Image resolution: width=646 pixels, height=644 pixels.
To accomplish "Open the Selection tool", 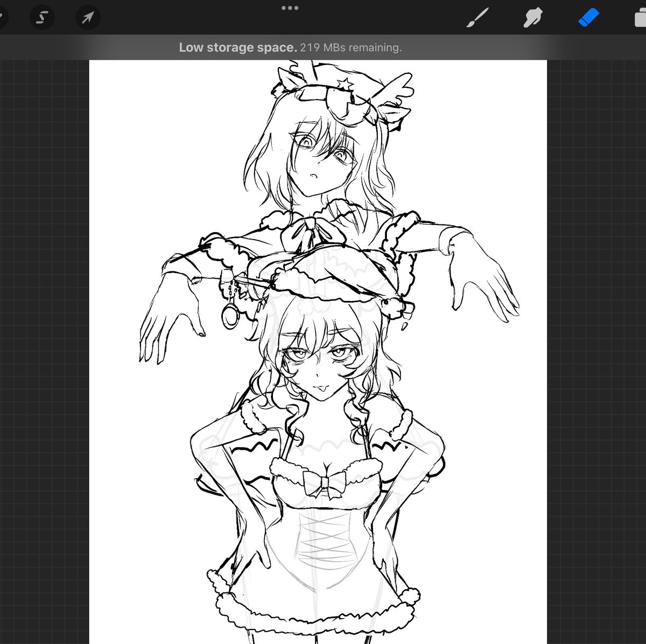I will coord(41,18).
